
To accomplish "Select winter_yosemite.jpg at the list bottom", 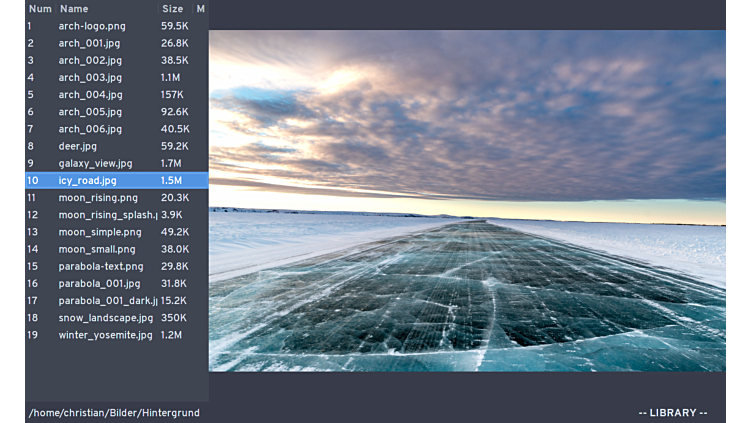I will click(105, 335).
